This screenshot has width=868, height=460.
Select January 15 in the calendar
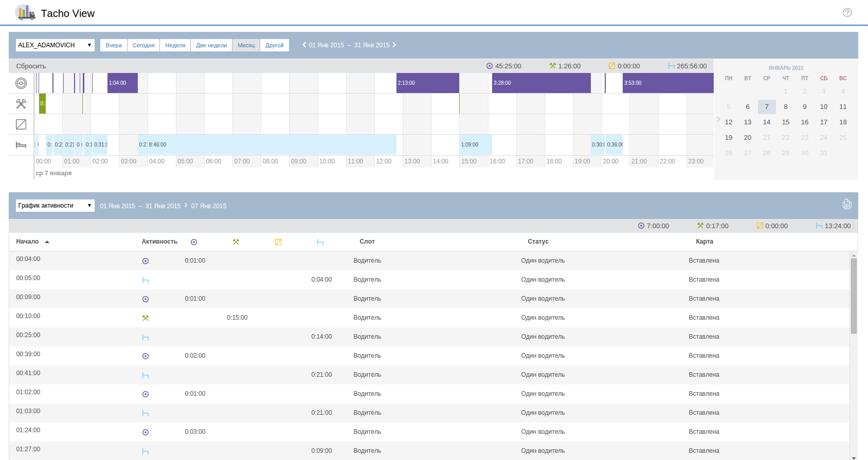click(x=786, y=122)
